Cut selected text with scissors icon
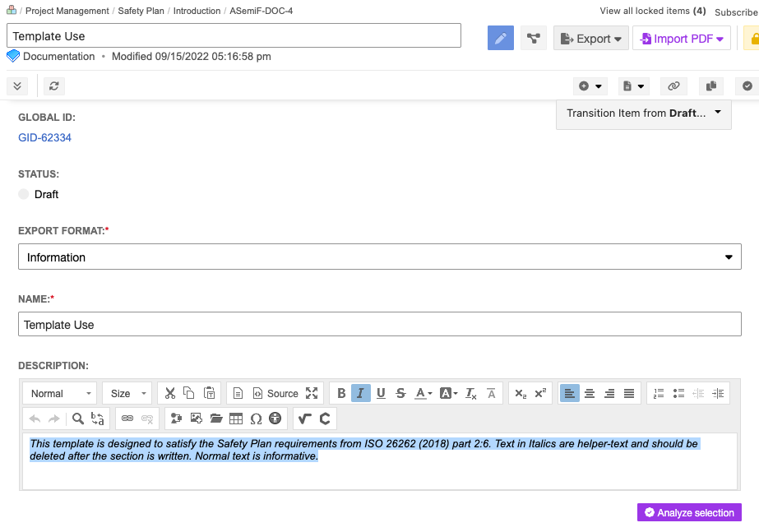 click(x=170, y=394)
